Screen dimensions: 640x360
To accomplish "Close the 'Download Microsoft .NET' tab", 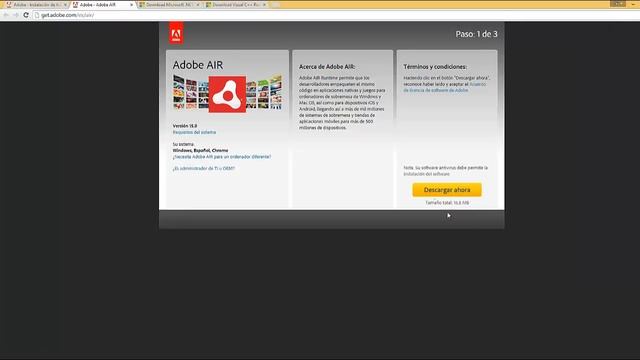I will (198, 5).
